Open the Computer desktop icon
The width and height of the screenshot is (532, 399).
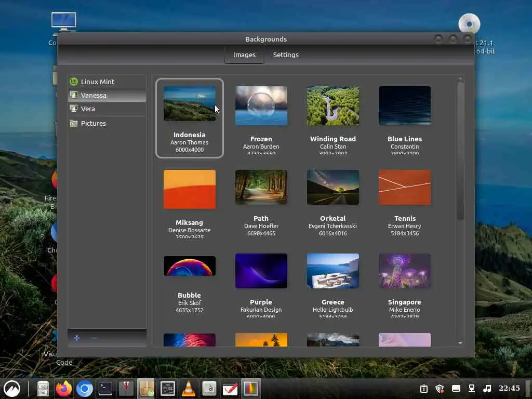pyautogui.click(x=63, y=22)
